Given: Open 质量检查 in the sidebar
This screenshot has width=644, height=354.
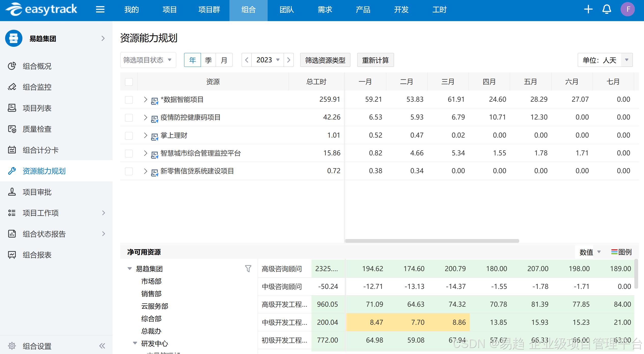Looking at the screenshot, I should tap(37, 129).
